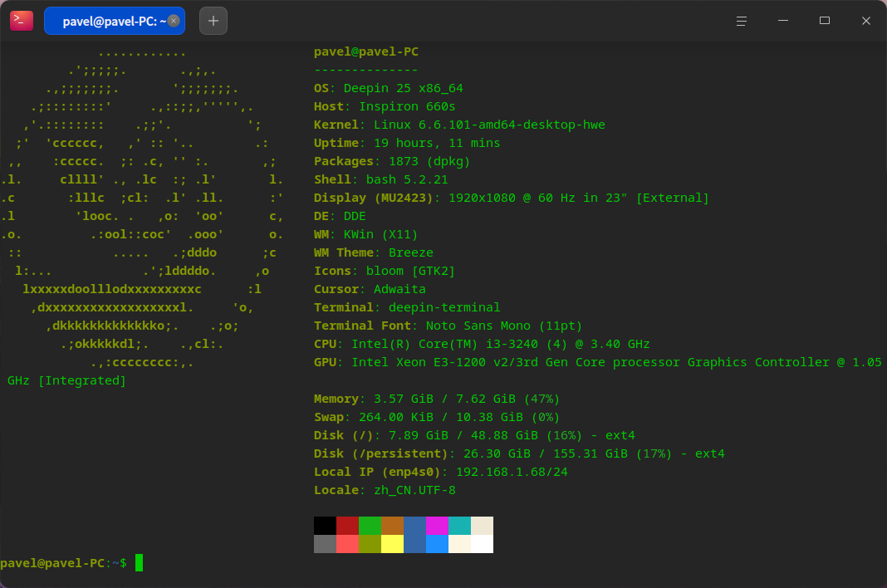Screen dimensions: 887x588
Task: Click the pure white color swatch
Action: [482, 544]
